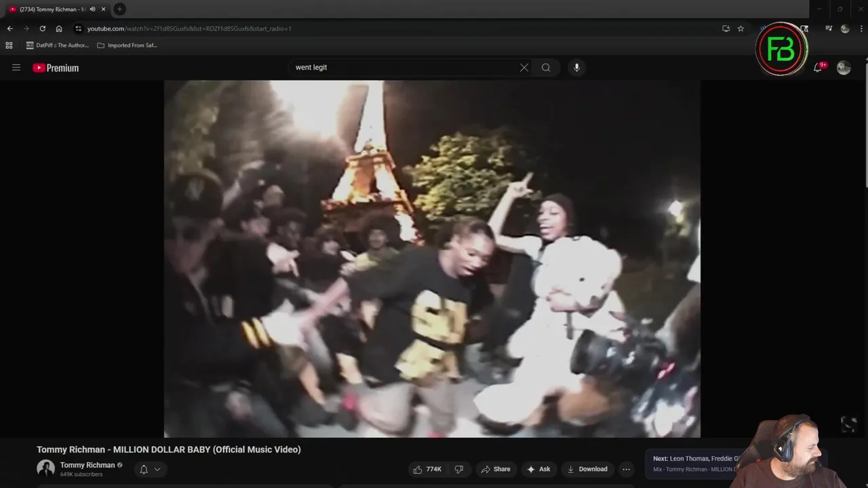
Task: Open the Ask AI button
Action: [x=538, y=469]
